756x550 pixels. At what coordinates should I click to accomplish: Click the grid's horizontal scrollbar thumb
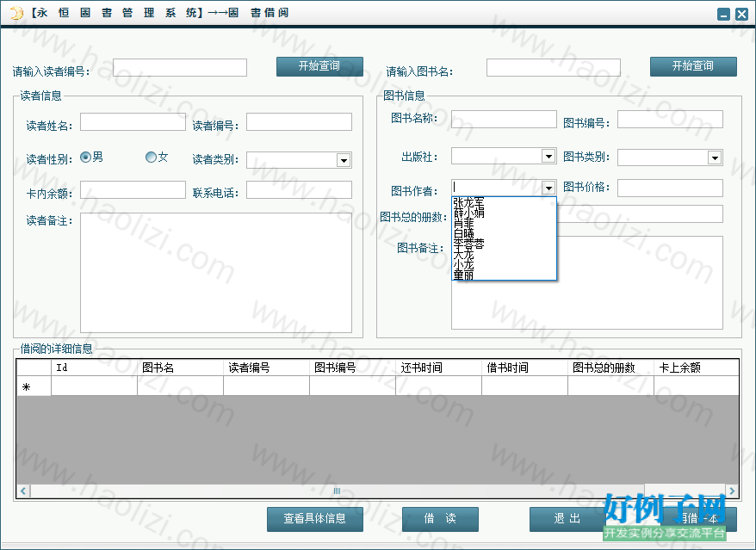tap(337, 491)
